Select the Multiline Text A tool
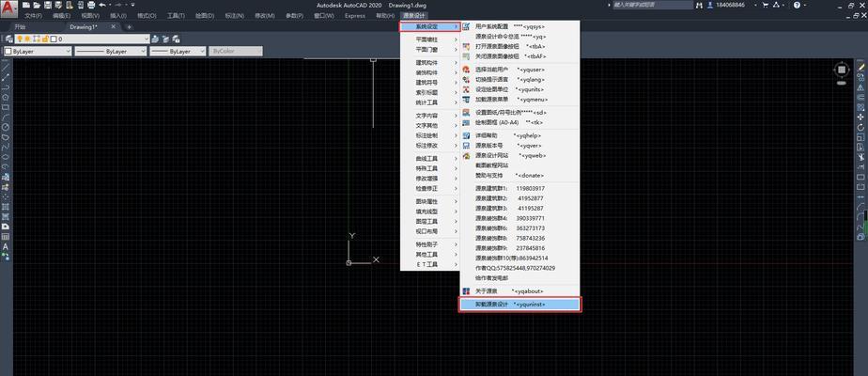 6,246
